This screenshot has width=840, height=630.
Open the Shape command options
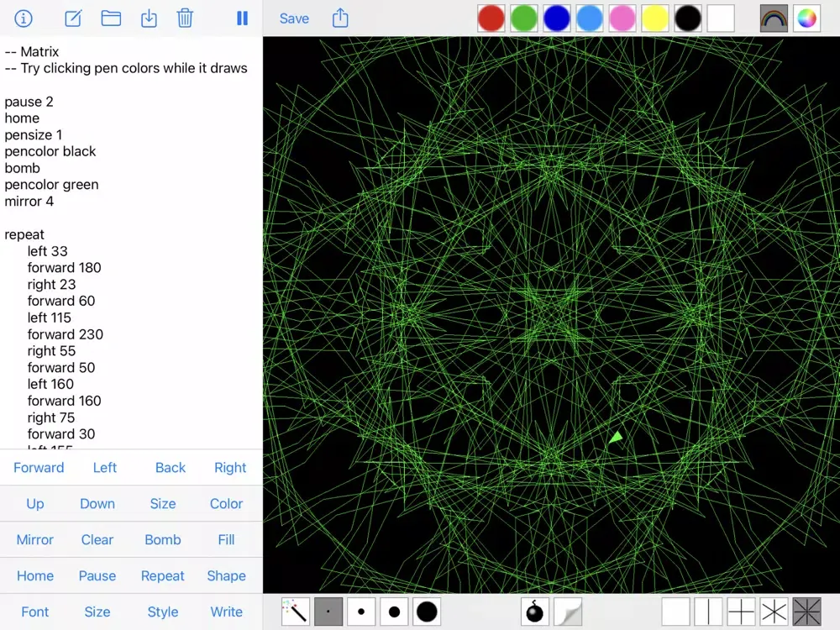(226, 575)
